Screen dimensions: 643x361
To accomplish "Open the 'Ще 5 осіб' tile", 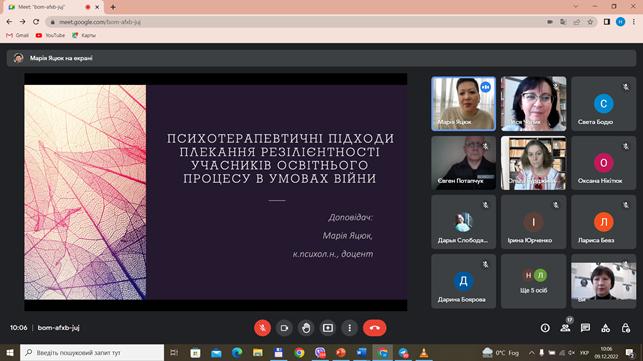I will [x=534, y=281].
